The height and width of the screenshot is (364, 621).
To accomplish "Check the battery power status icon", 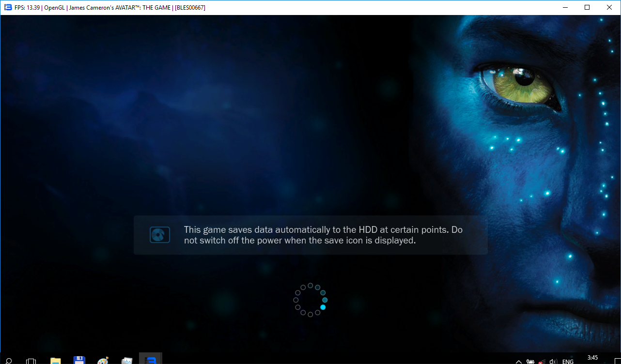I will (531, 361).
